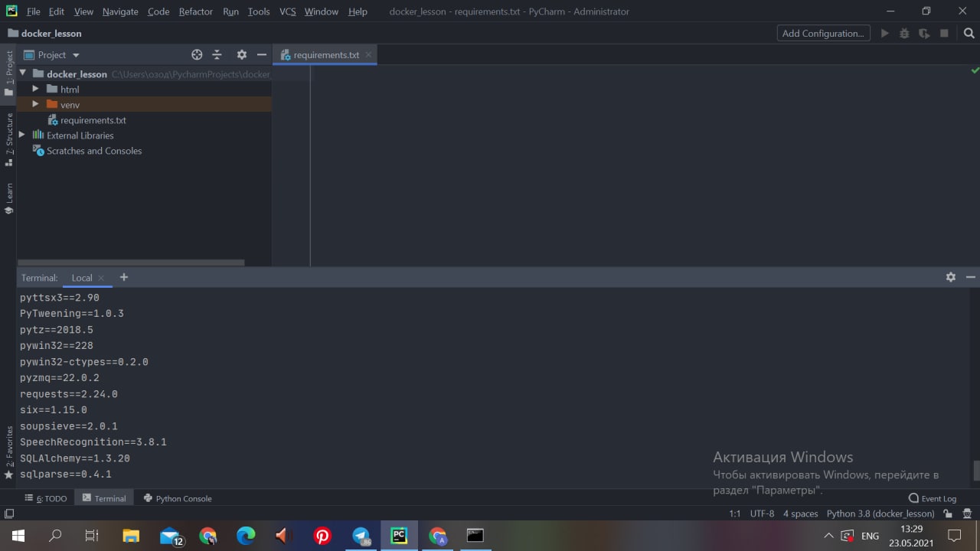This screenshot has height=551, width=980.
Task: Switch ENG input language in tray
Action: 870,536
